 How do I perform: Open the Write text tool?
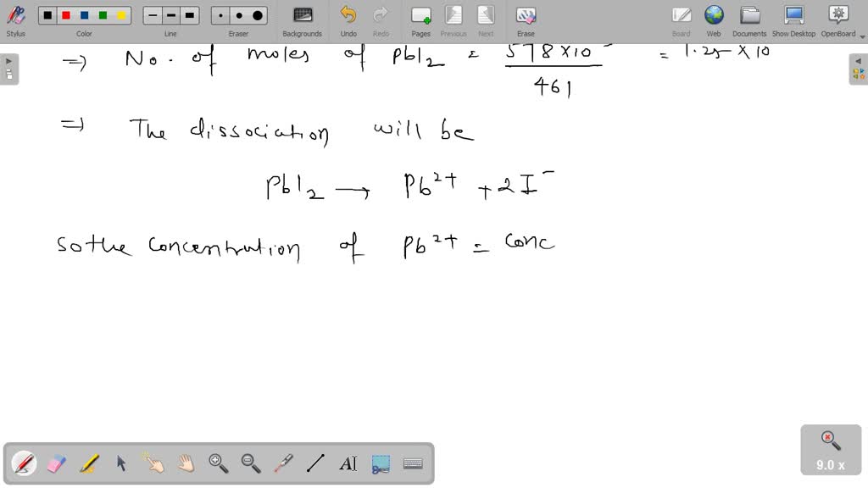(348, 463)
